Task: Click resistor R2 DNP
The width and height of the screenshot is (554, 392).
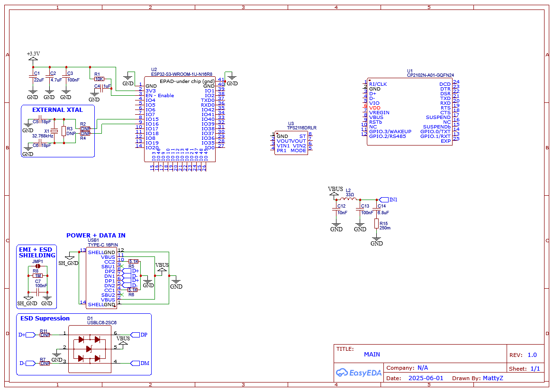Action: point(85,128)
